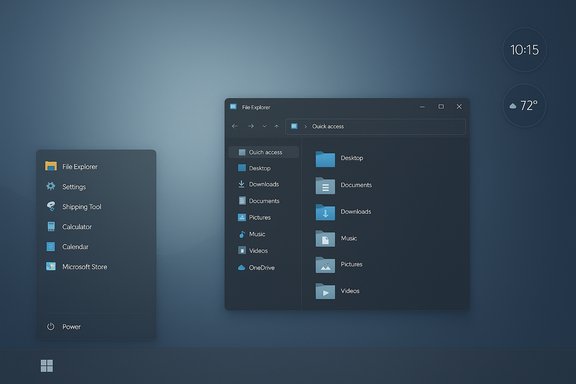Click the Downloads folder name in main pane
This screenshot has width=576, height=384.
[x=356, y=211]
